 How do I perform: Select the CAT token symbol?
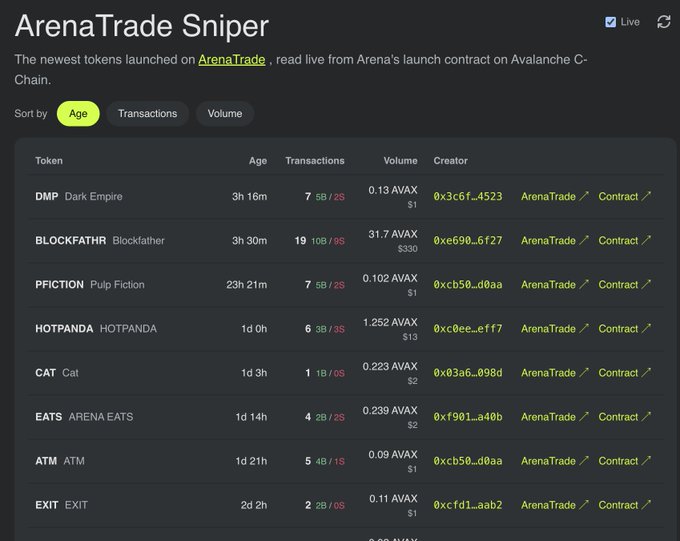click(x=46, y=373)
